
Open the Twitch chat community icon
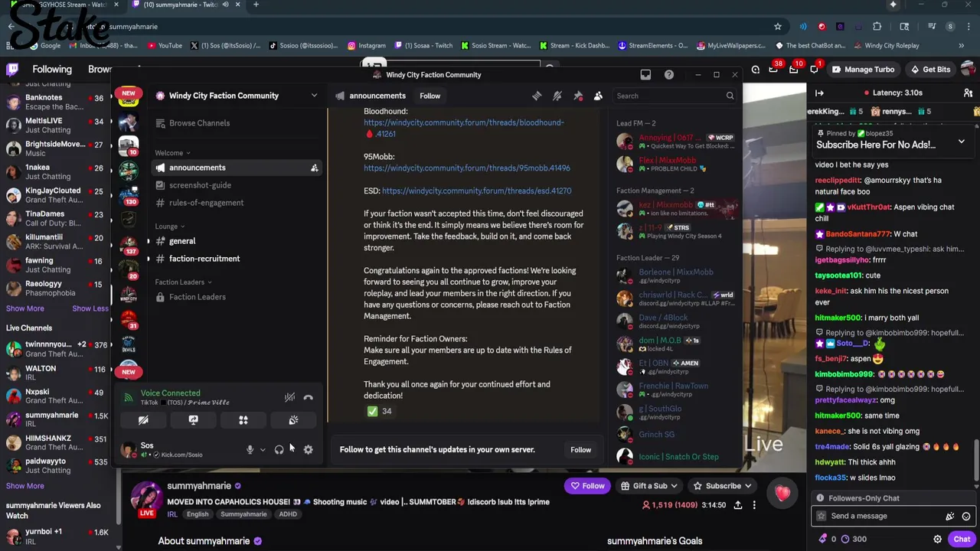(969, 93)
